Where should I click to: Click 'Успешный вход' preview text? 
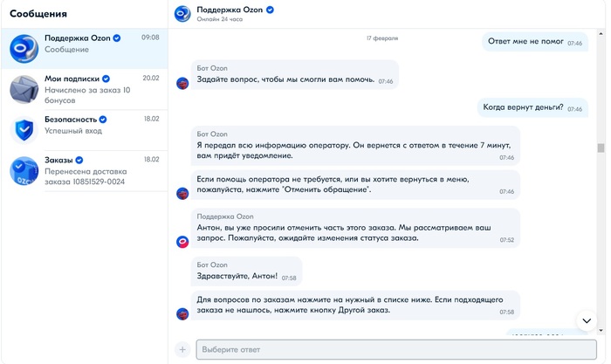pyautogui.click(x=73, y=131)
